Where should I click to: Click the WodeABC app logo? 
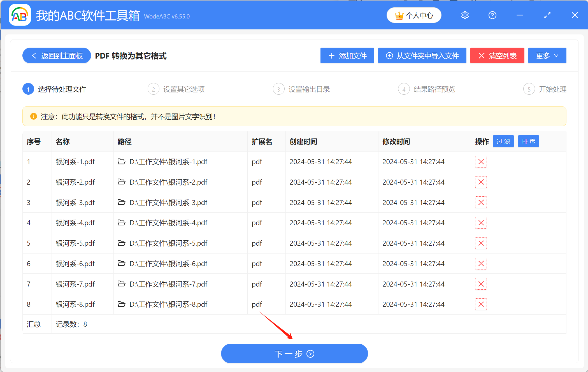pyautogui.click(x=20, y=15)
